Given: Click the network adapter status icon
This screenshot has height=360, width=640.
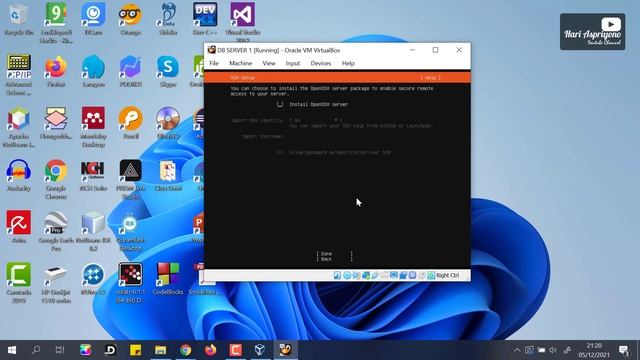Looking at the screenshot, I should coord(366,276).
